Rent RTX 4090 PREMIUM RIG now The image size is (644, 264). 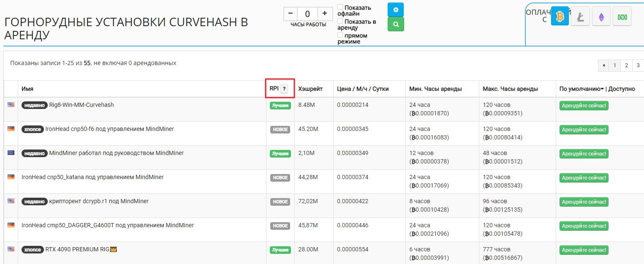pyautogui.click(x=584, y=250)
